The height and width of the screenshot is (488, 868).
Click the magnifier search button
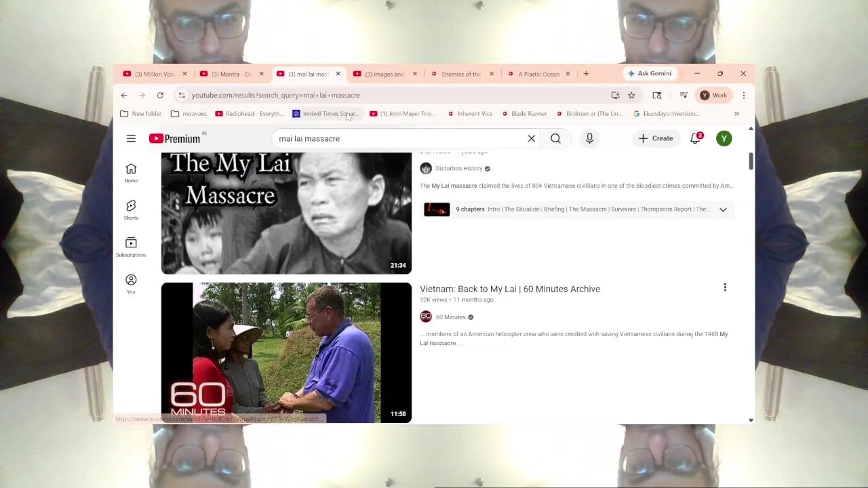[x=555, y=138]
